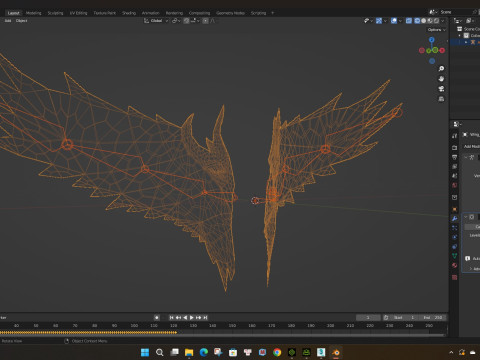Click the viewport zoom magnifier gizmo
Screen dimensions: 480x360
tap(441, 69)
